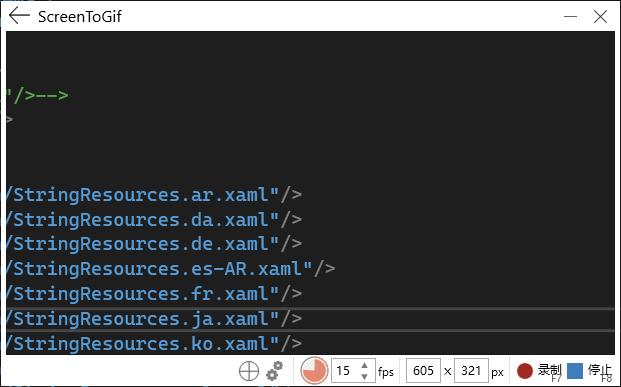Click the height field showing 321
The image size is (621, 387).
click(471, 371)
